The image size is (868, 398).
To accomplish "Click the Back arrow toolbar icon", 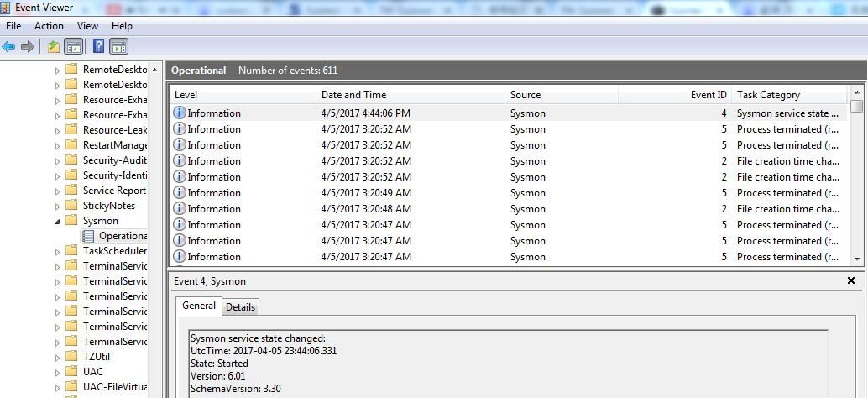I will [8, 46].
